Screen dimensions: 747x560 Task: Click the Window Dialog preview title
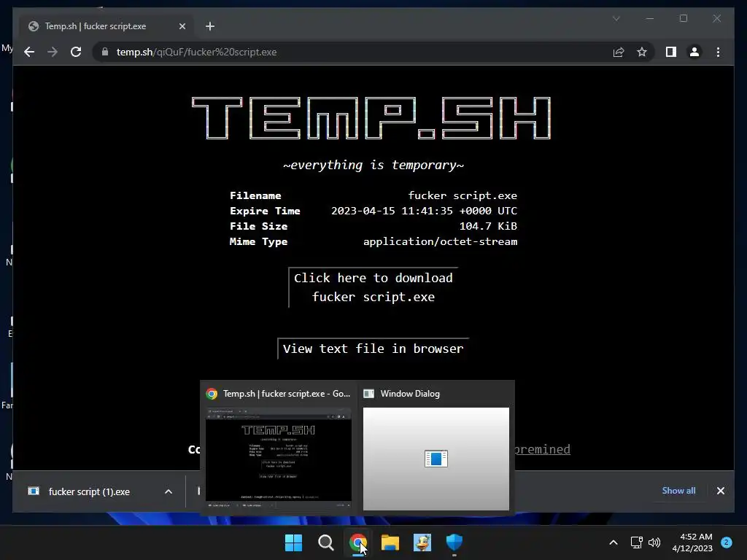pyautogui.click(x=410, y=393)
